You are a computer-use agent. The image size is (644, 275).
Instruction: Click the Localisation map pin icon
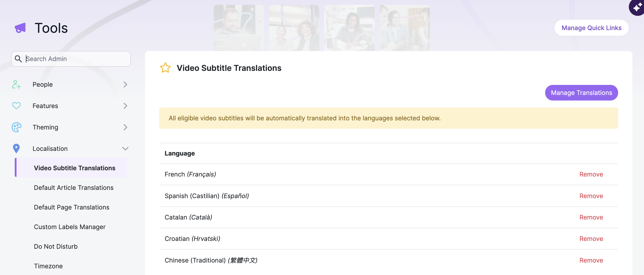[x=16, y=149]
